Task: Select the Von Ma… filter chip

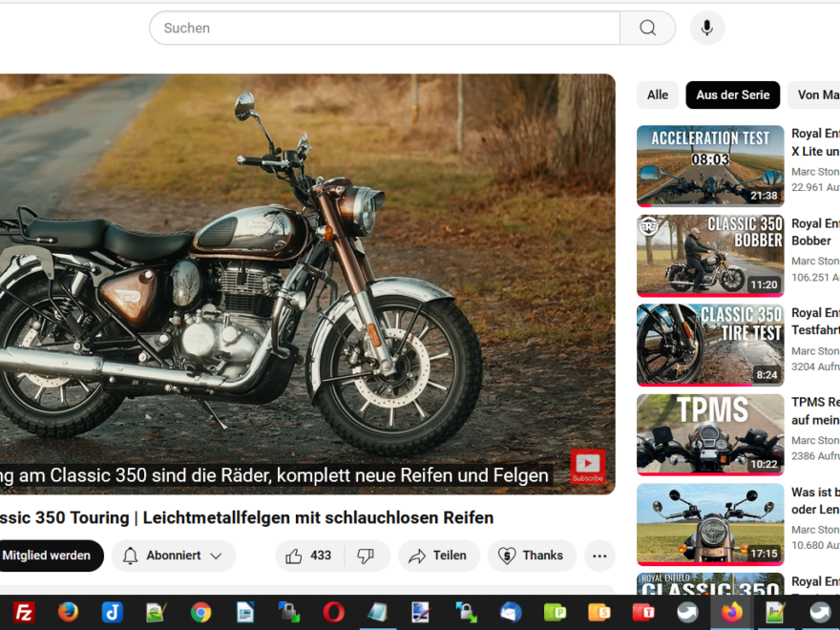Action: [x=814, y=94]
